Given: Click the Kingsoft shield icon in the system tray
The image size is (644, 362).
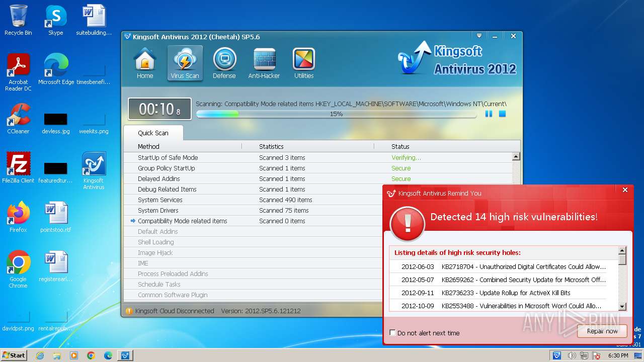Looking at the screenshot, I should pos(557,355).
